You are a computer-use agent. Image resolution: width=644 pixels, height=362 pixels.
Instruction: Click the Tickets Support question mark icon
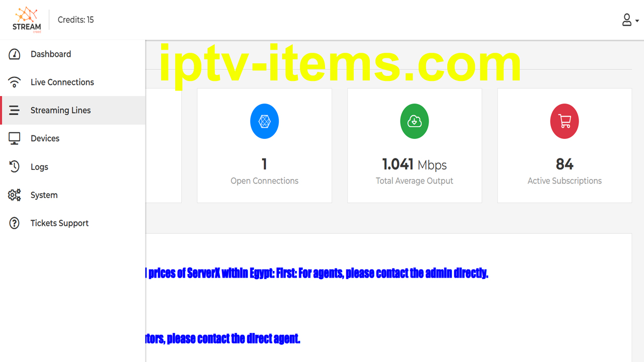point(15,223)
